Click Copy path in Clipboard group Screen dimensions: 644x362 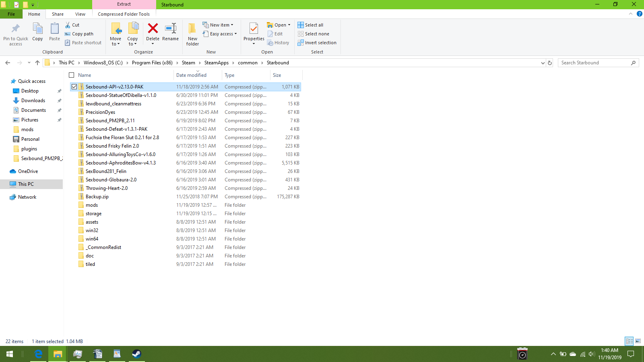point(79,34)
